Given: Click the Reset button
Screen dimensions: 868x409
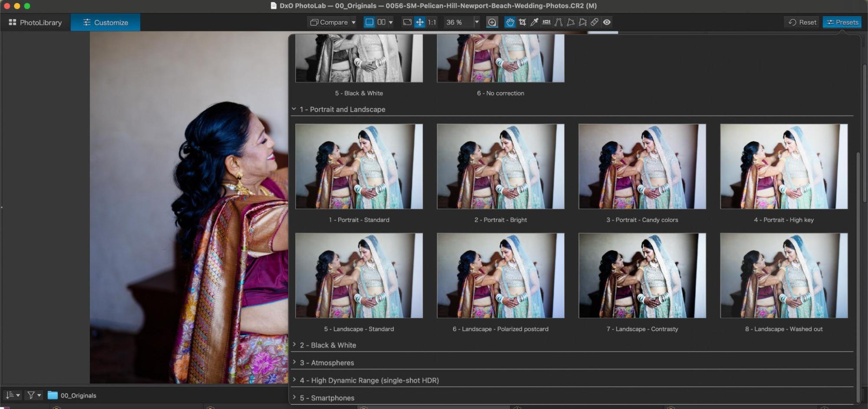Looking at the screenshot, I should (802, 22).
